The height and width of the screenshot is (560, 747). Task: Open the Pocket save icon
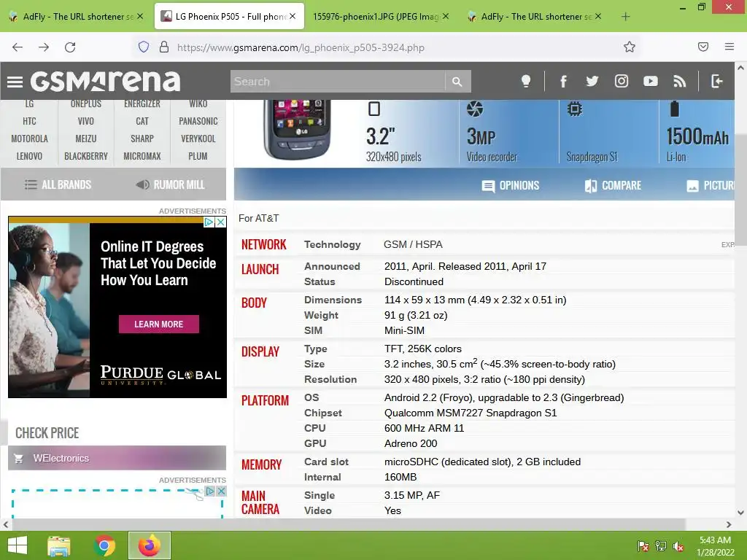(x=703, y=47)
